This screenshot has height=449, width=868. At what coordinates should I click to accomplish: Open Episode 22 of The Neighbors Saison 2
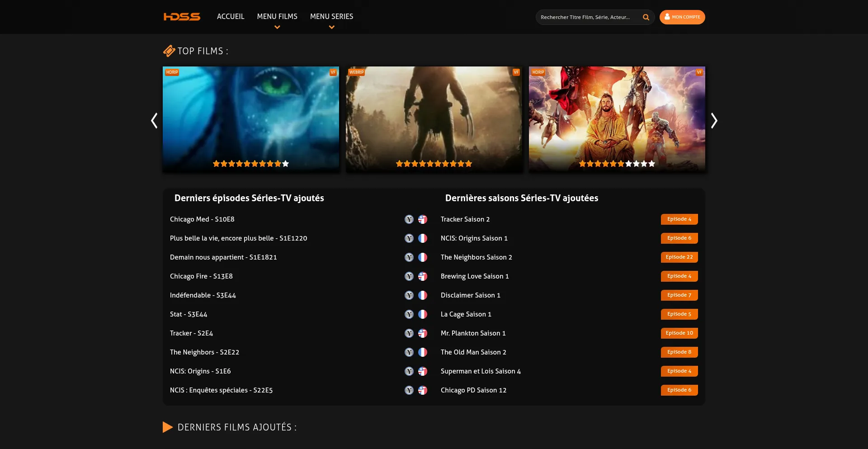coord(679,257)
